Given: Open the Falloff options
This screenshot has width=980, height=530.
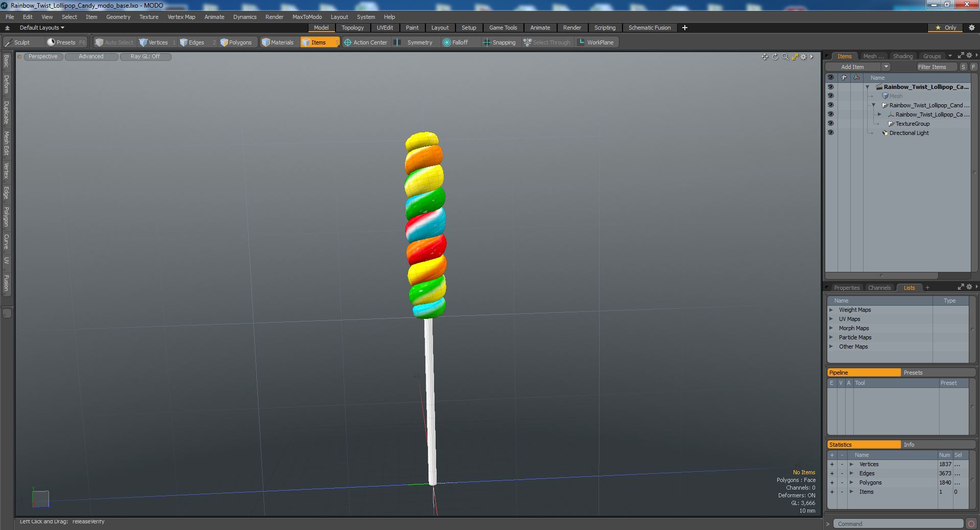Looking at the screenshot, I should tap(460, 42).
